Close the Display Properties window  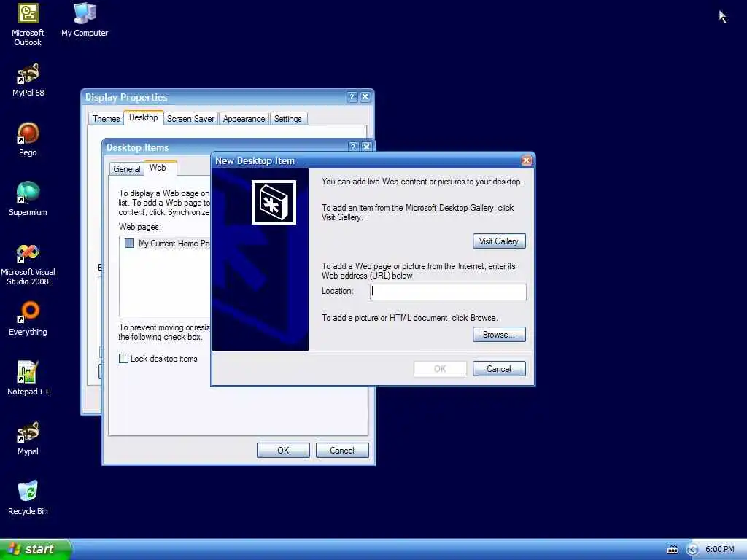pos(365,97)
